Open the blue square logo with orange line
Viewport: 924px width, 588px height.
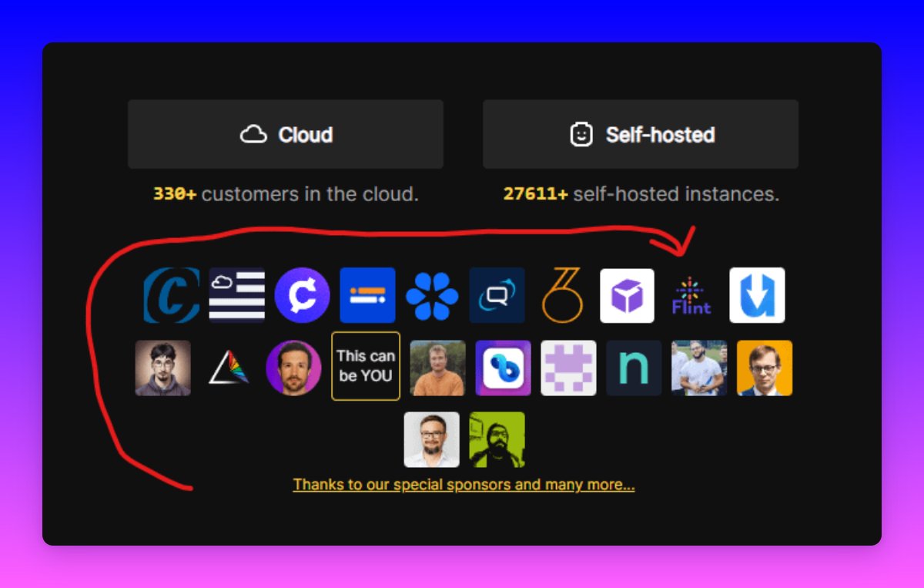368,295
